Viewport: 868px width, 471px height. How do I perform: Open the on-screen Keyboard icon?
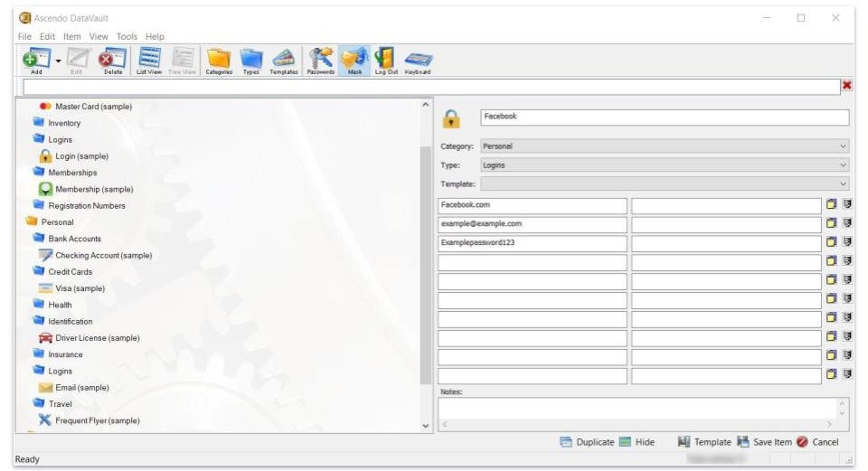[x=418, y=62]
